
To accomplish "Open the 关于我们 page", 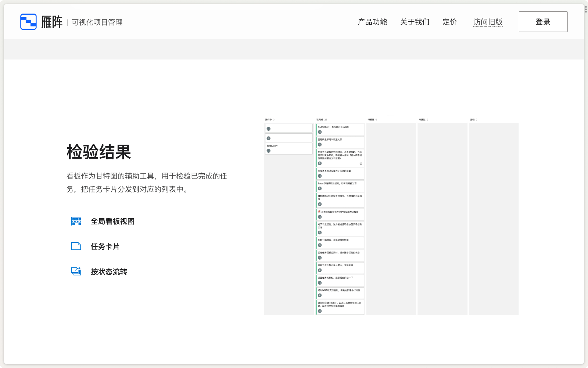I will tap(415, 22).
